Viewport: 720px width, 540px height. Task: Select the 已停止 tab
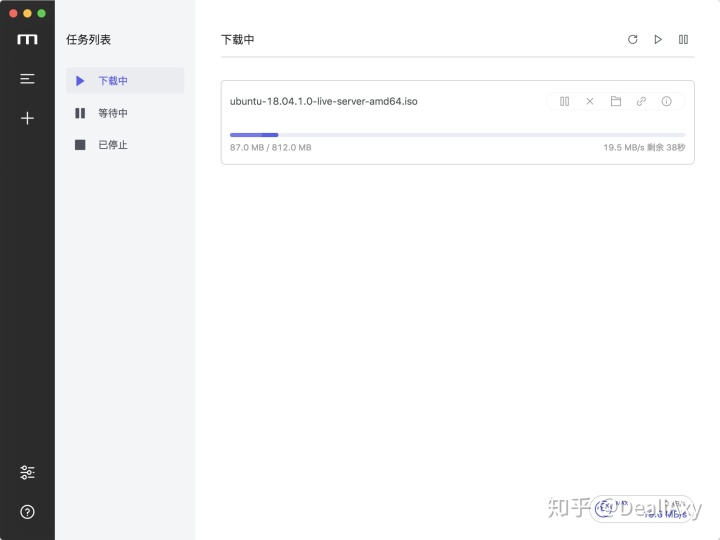[x=125, y=145]
